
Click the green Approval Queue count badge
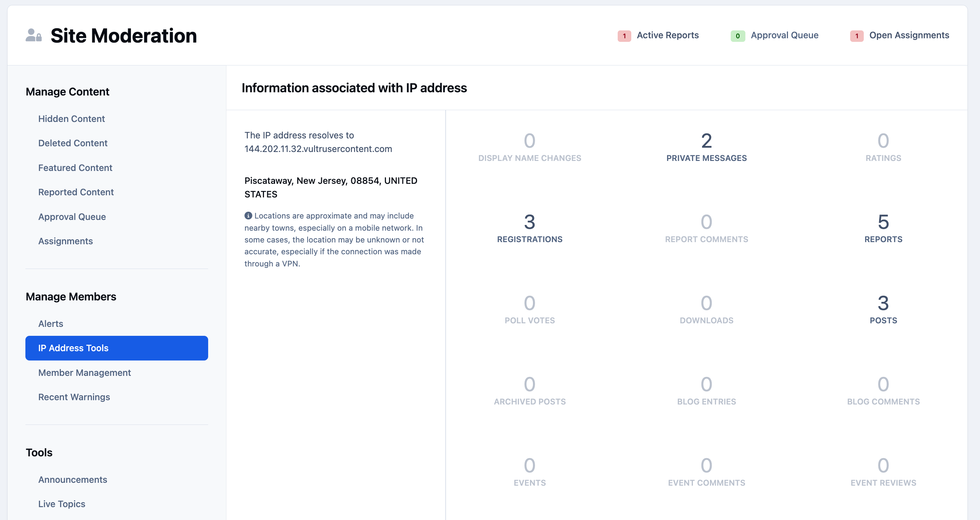(737, 36)
